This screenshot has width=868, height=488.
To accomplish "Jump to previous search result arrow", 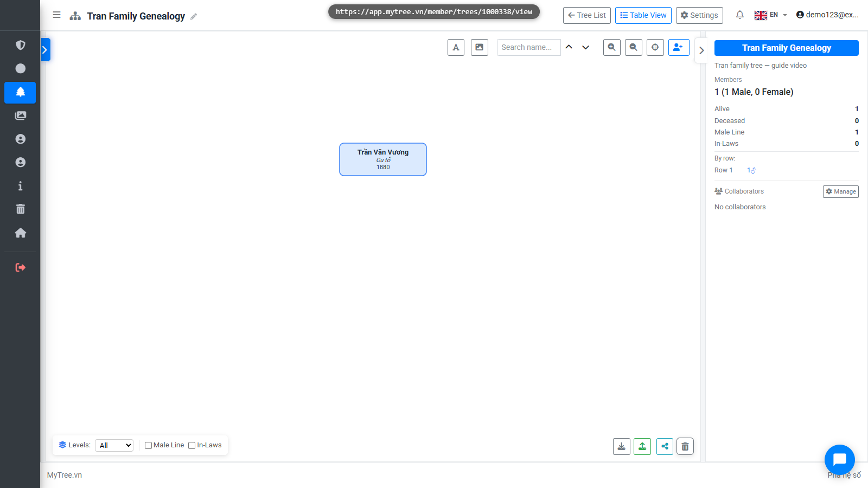I will click(x=569, y=47).
